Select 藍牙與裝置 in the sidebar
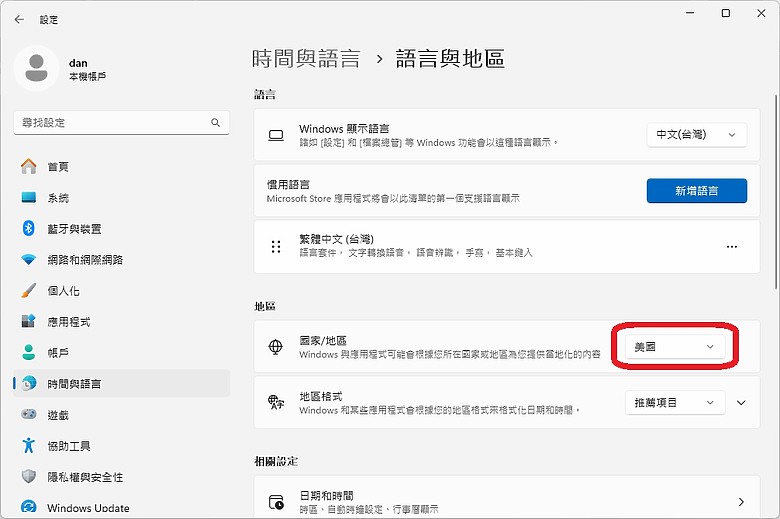 point(121,229)
